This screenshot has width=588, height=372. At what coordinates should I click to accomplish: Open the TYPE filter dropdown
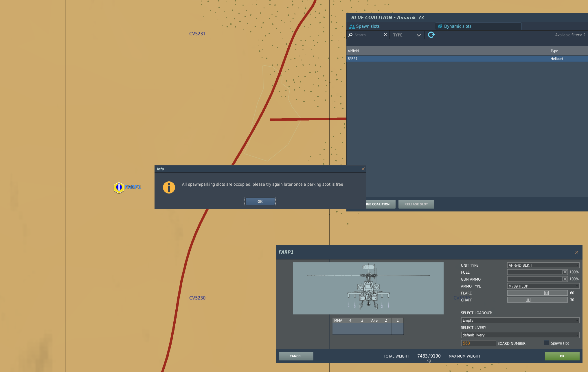coord(407,35)
